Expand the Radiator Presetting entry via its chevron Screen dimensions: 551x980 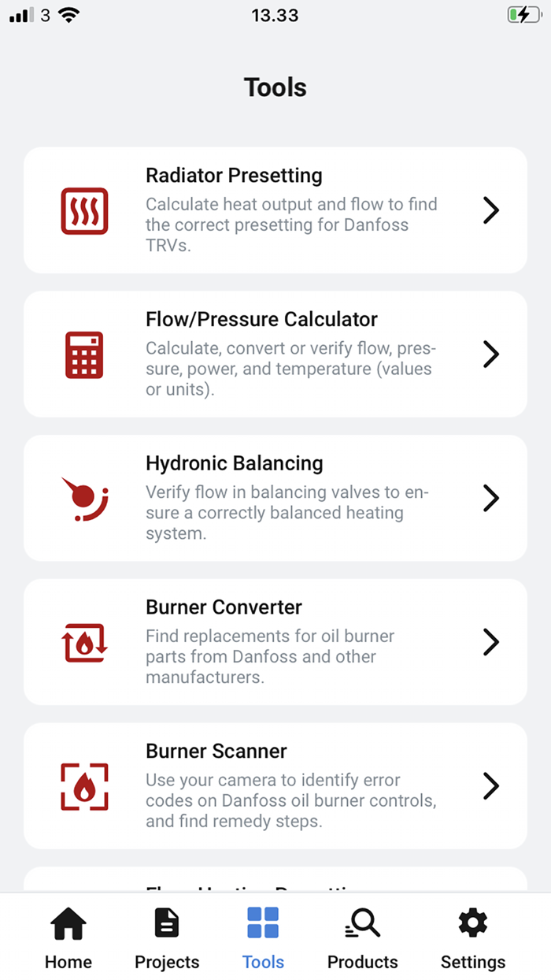coord(490,210)
